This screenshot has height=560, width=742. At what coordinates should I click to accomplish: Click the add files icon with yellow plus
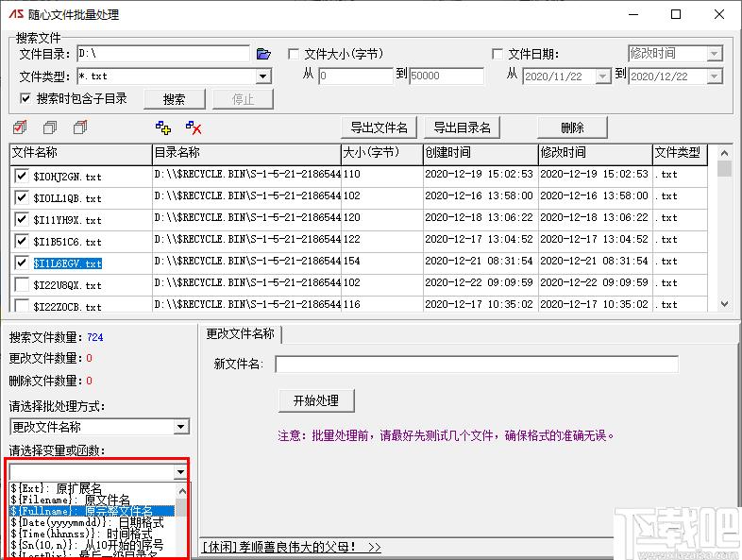(163, 127)
